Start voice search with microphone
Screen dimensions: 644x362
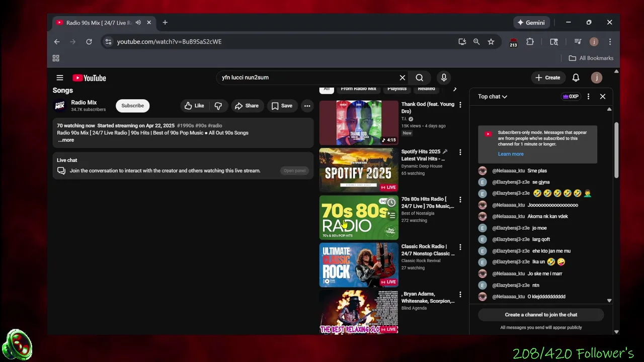tap(444, 78)
